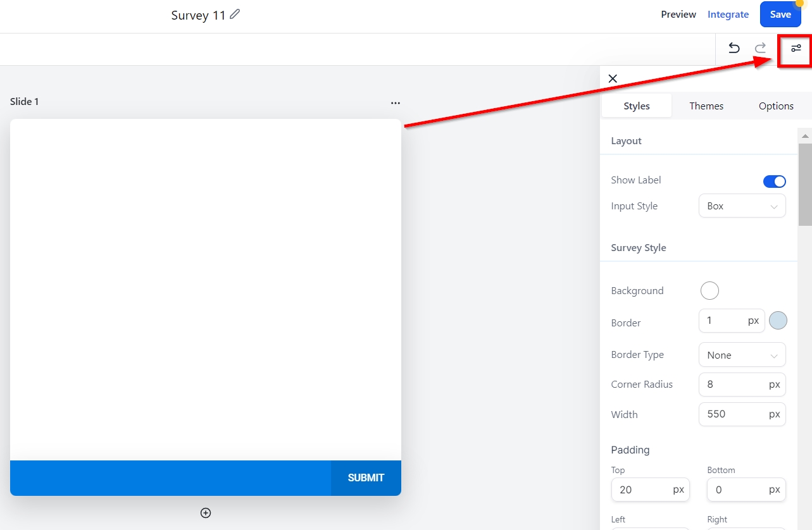Pick the Background color swatch
Image resolution: width=812 pixels, height=530 pixels.
coord(709,291)
